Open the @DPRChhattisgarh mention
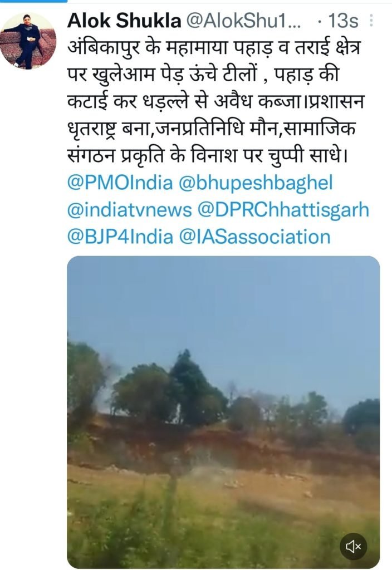 pos(283,210)
